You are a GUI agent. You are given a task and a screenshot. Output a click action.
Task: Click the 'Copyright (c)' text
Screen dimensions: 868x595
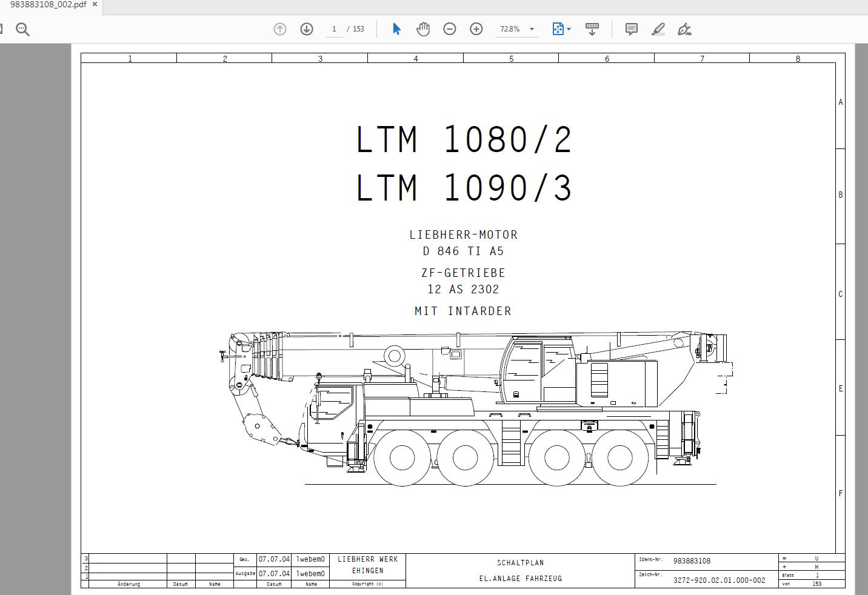[x=368, y=584]
